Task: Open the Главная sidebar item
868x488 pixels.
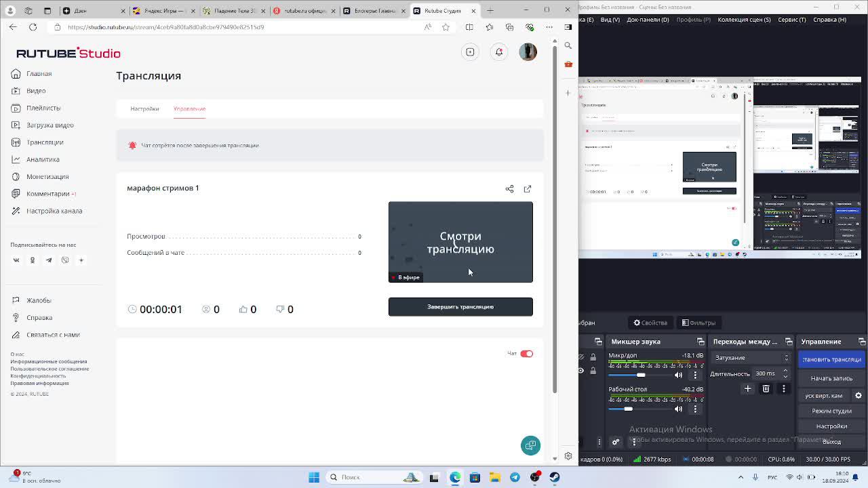Action: pos(32,74)
